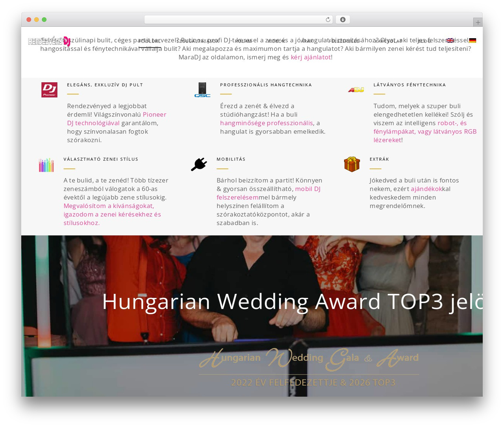The width and height of the screenshot is (504, 427).
Task: Open the FELSZERELÉS menu item
Action: 344,41
